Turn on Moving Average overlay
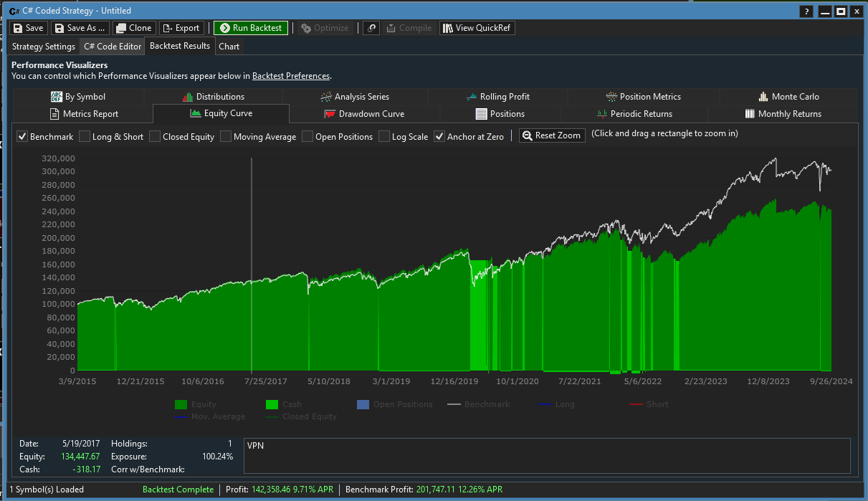Viewport: 868px width, 501px height. 226,136
